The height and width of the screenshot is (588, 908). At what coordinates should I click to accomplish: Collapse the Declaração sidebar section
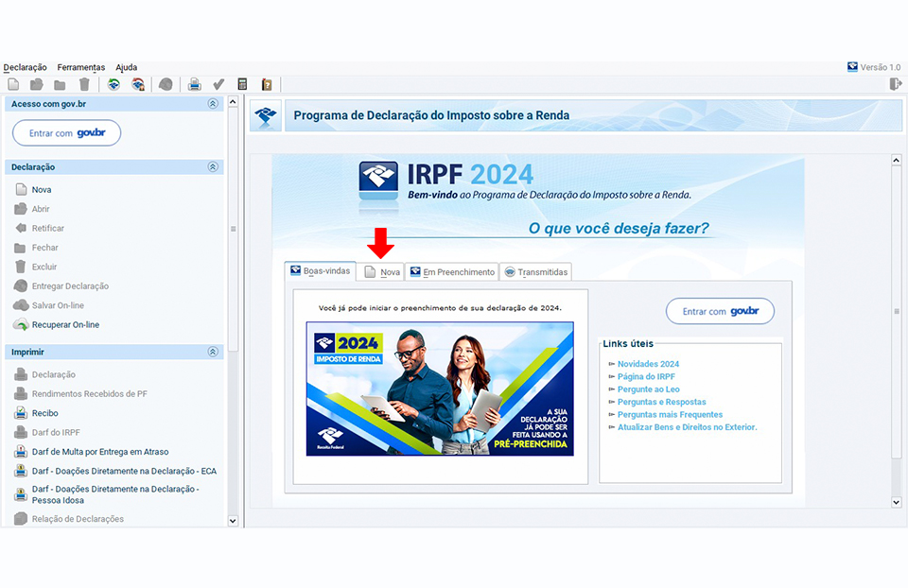pos(213,166)
